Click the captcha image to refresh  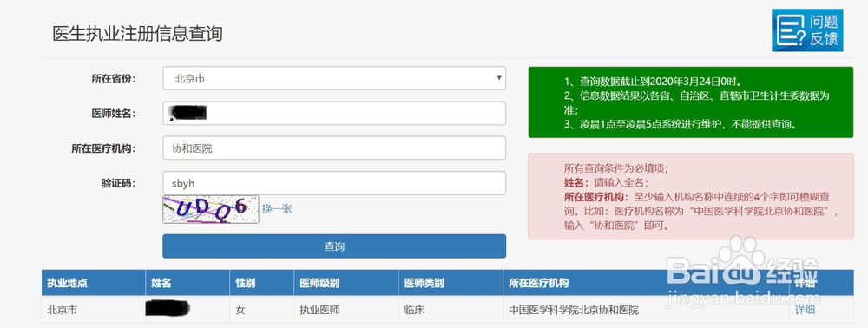click(210, 209)
